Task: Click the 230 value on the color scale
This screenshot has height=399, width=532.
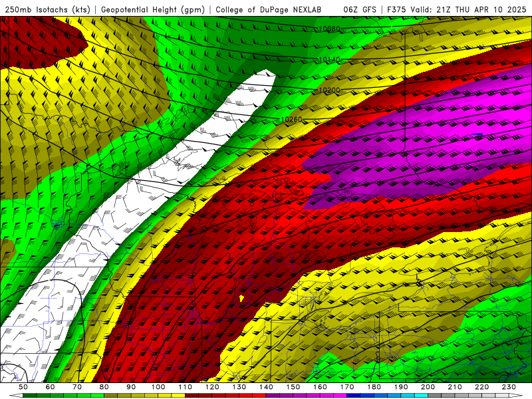Action: click(x=509, y=387)
